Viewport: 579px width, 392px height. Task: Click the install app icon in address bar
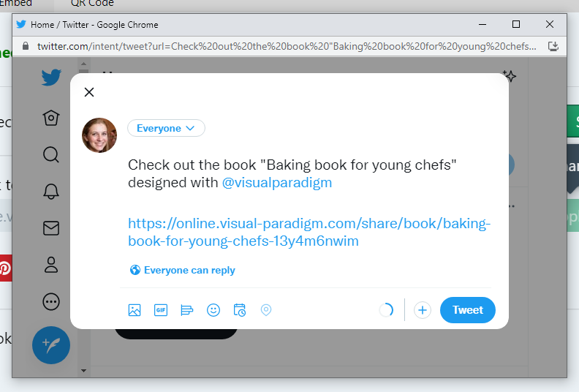pos(553,46)
